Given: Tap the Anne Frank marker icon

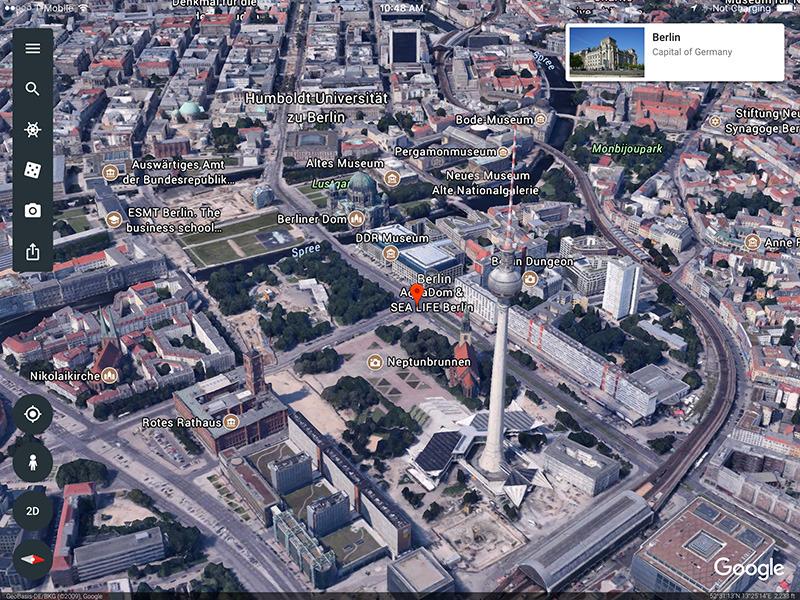Looking at the screenshot, I should pos(752,242).
